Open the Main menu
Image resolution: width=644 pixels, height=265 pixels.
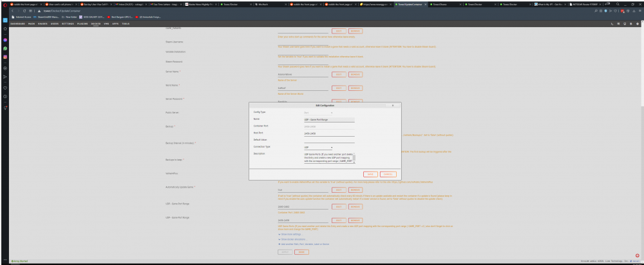(32, 24)
